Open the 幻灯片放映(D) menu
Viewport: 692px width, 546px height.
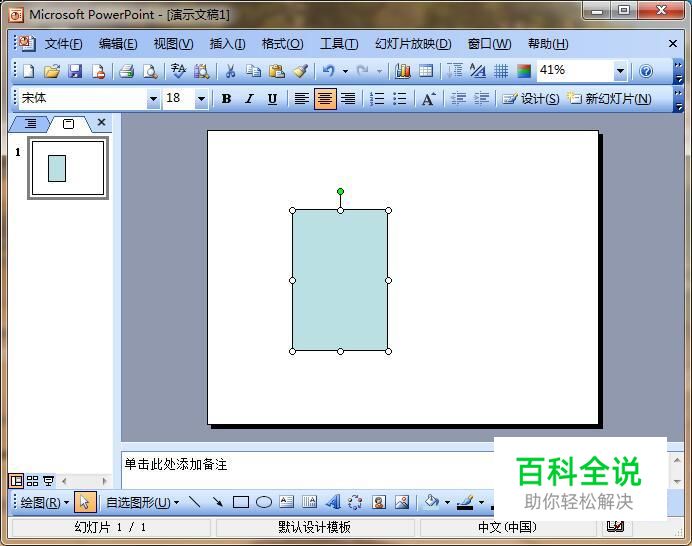click(x=413, y=44)
